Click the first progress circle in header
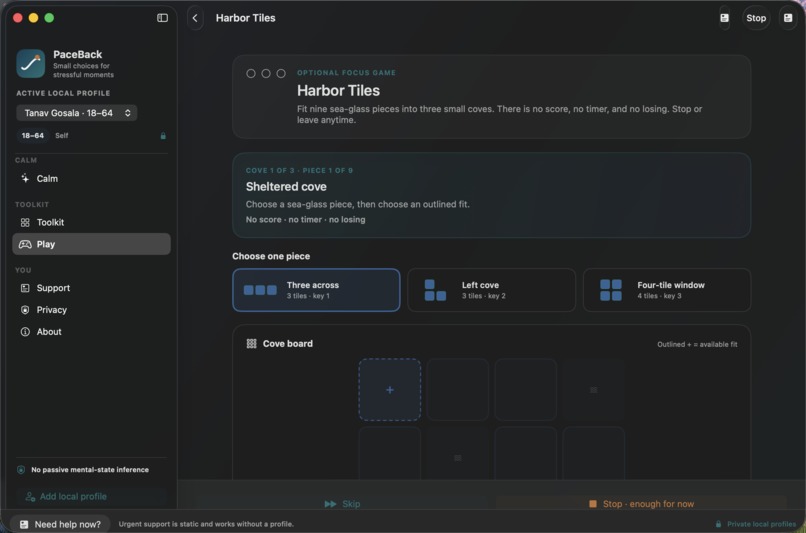The width and height of the screenshot is (806, 533). click(x=251, y=73)
